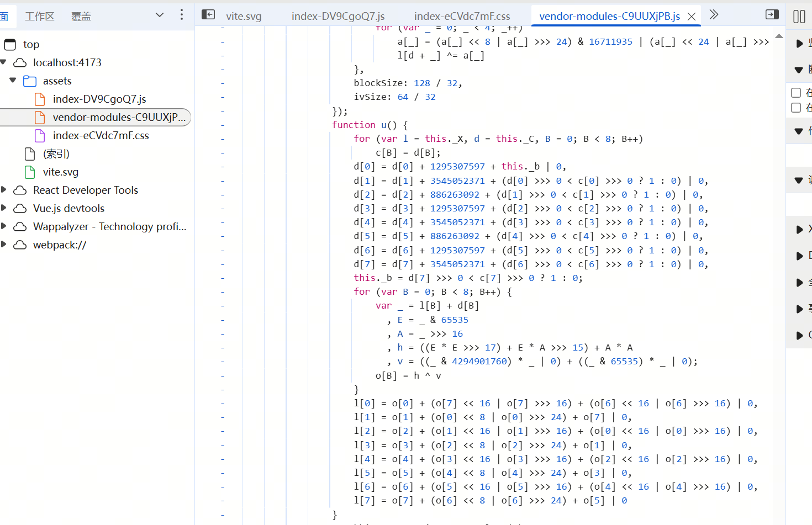Image resolution: width=812 pixels, height=525 pixels.
Task: Close the vendor-modules-C9UUXjPB.js tab
Action: point(692,16)
